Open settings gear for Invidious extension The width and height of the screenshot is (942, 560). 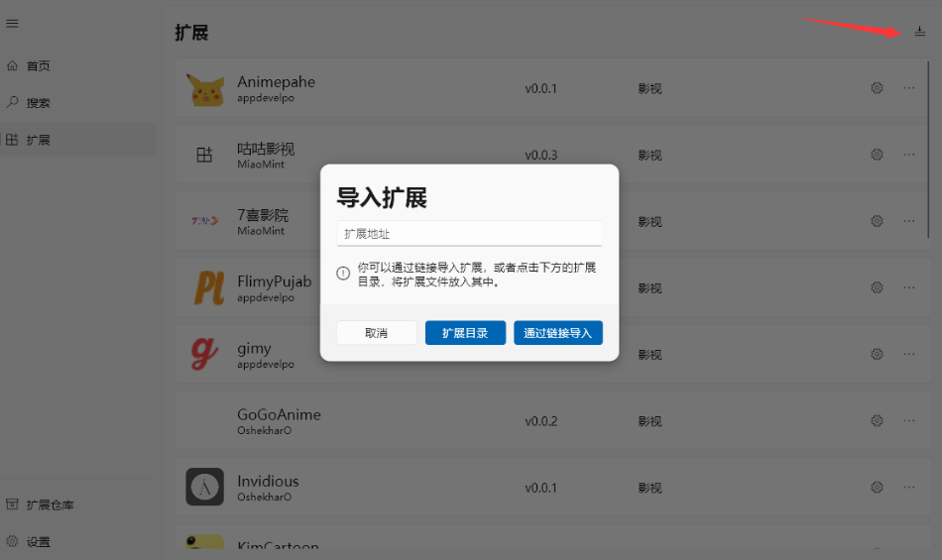coord(877,487)
